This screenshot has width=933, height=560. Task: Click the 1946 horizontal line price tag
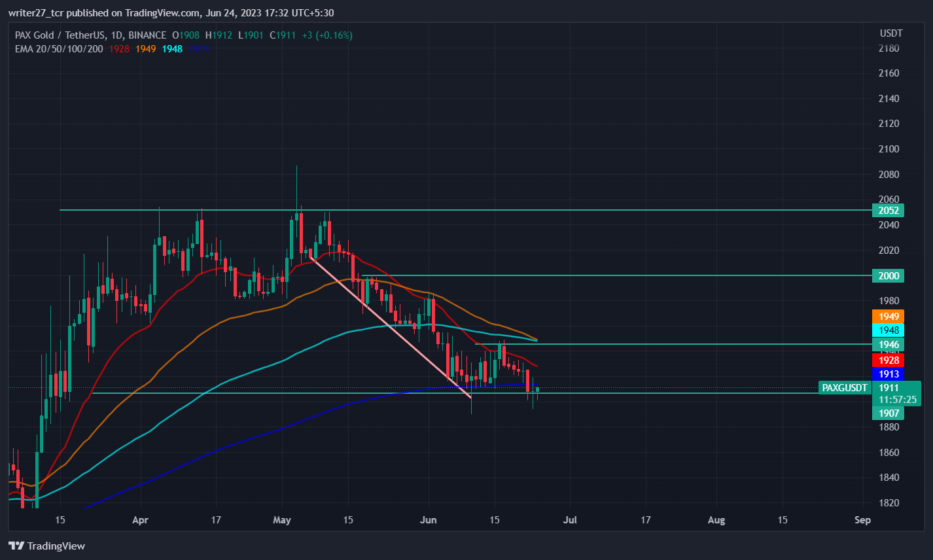[x=889, y=345]
